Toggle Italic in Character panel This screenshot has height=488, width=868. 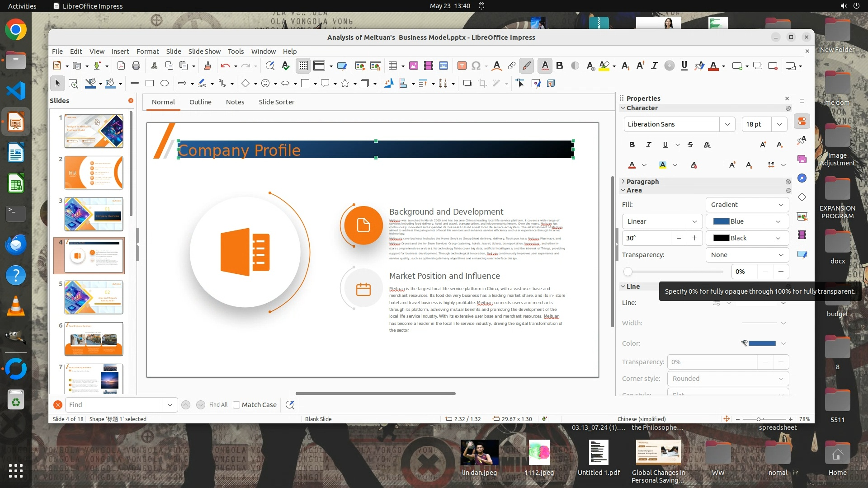click(x=648, y=145)
